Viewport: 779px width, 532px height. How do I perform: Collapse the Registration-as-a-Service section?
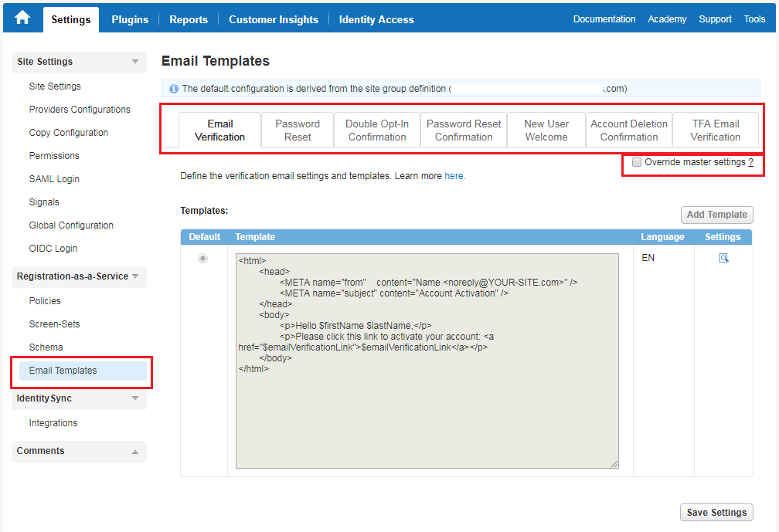coord(137,276)
